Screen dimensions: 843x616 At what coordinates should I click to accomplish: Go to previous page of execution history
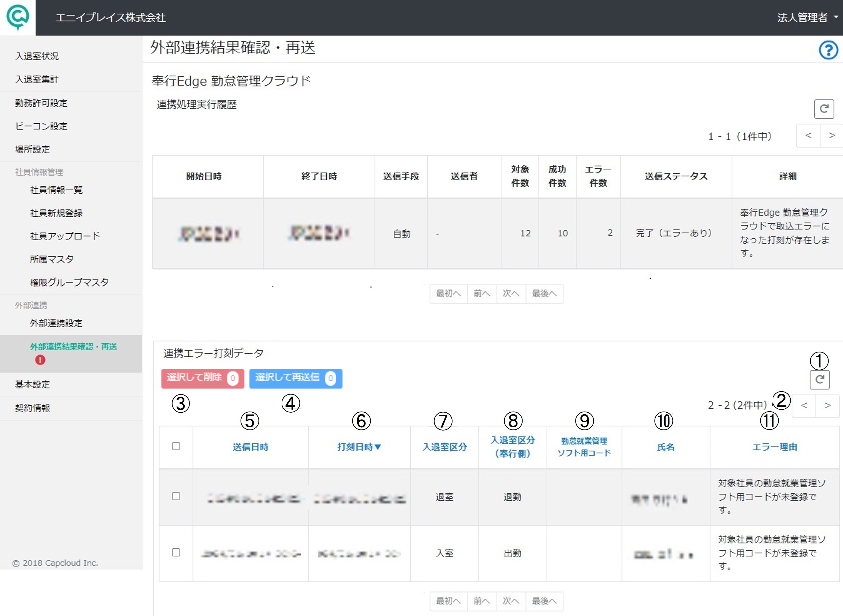pos(808,136)
